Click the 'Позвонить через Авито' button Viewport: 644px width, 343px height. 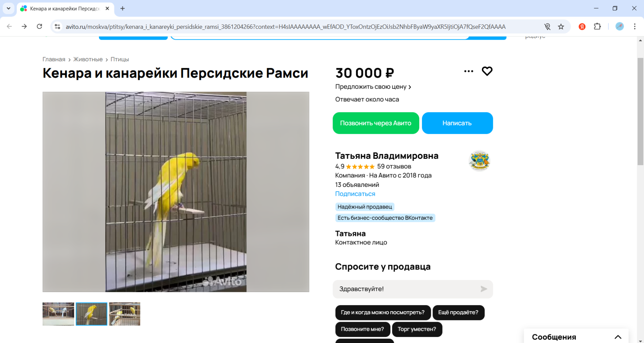coord(376,123)
